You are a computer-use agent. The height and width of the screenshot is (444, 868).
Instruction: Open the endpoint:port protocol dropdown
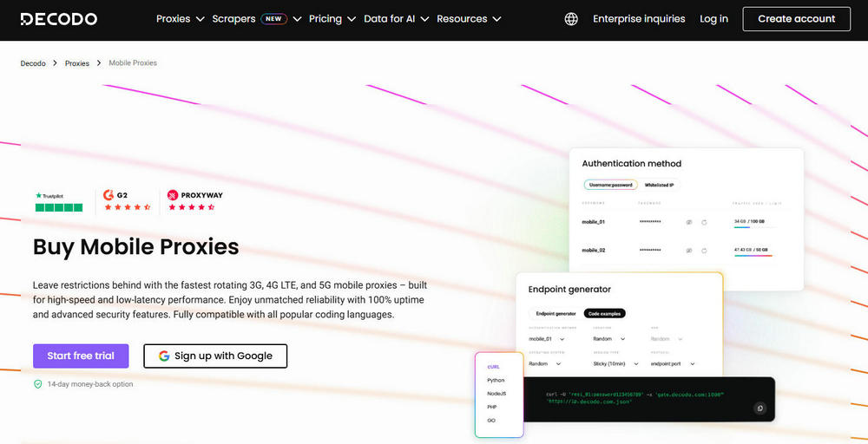pos(673,364)
